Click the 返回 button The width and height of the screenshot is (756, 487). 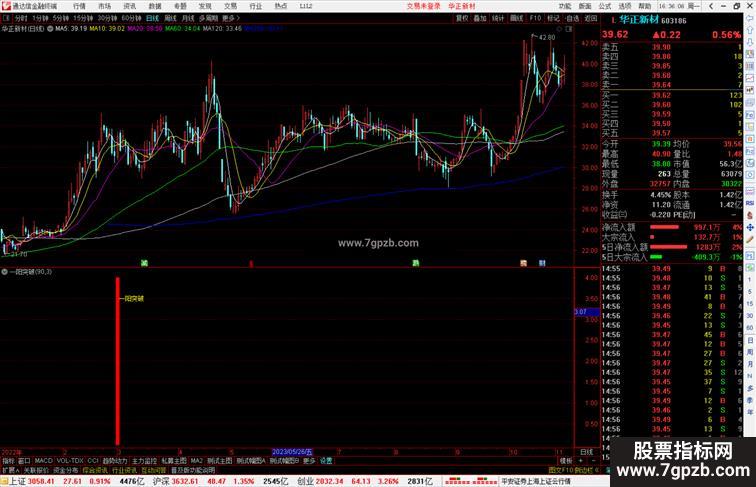pos(591,18)
